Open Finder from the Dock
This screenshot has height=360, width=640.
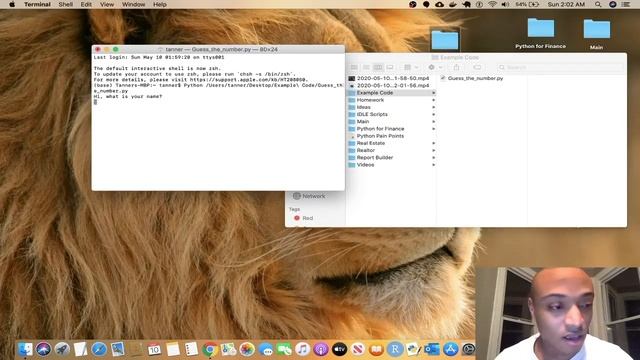pyautogui.click(x=25, y=349)
